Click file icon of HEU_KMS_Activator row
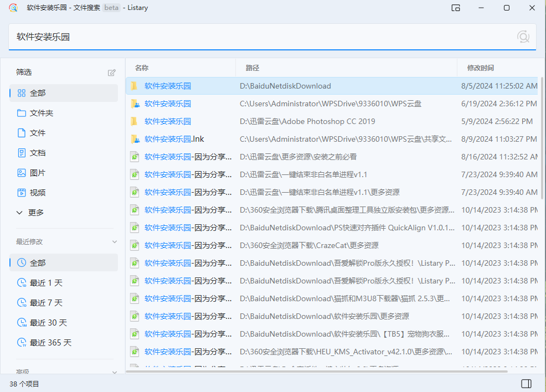Screen dimensions: 546x392 [135, 352]
